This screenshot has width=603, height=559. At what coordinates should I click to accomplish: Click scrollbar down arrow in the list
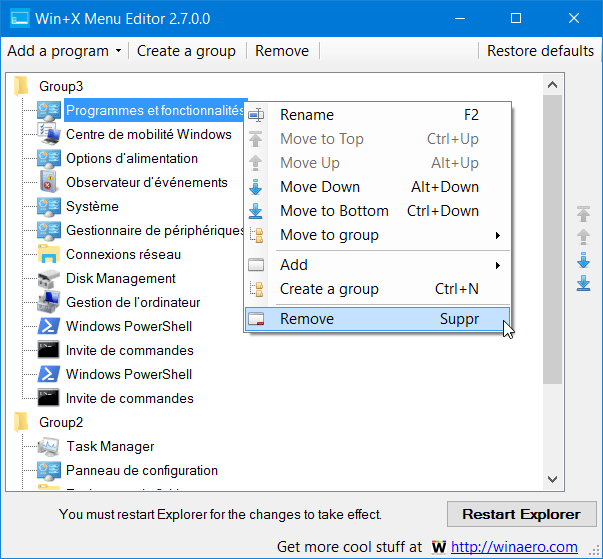[x=553, y=479]
